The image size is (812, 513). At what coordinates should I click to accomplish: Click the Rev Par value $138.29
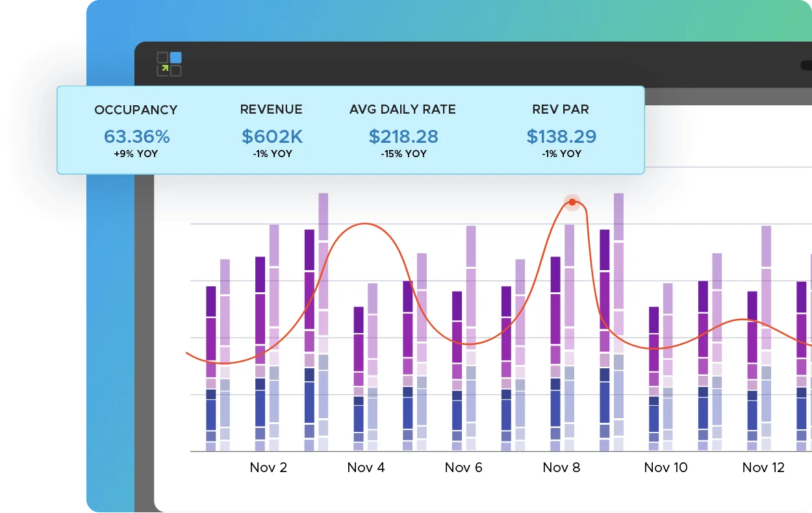(561, 136)
